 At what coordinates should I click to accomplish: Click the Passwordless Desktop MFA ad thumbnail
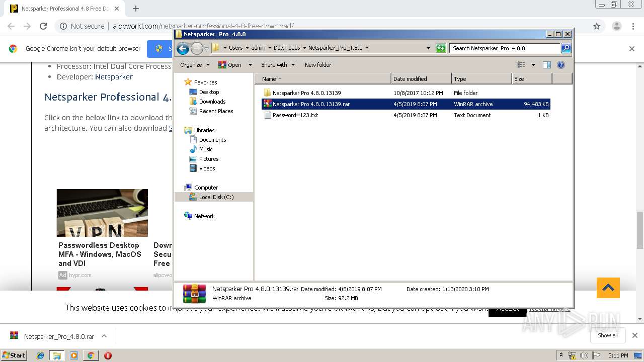pyautogui.click(x=102, y=213)
